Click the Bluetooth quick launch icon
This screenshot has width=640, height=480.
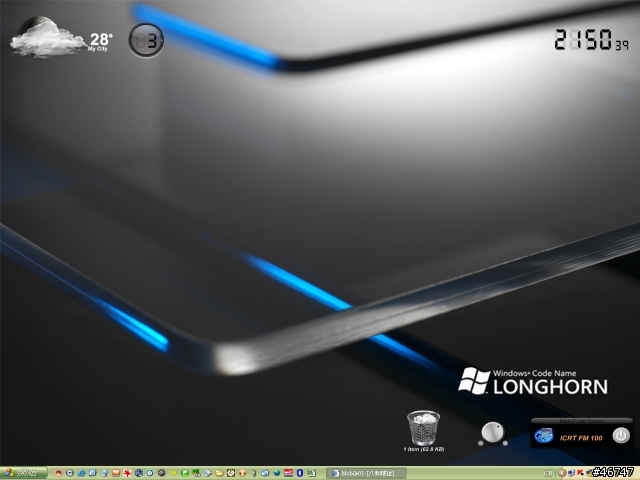[x=300, y=473]
